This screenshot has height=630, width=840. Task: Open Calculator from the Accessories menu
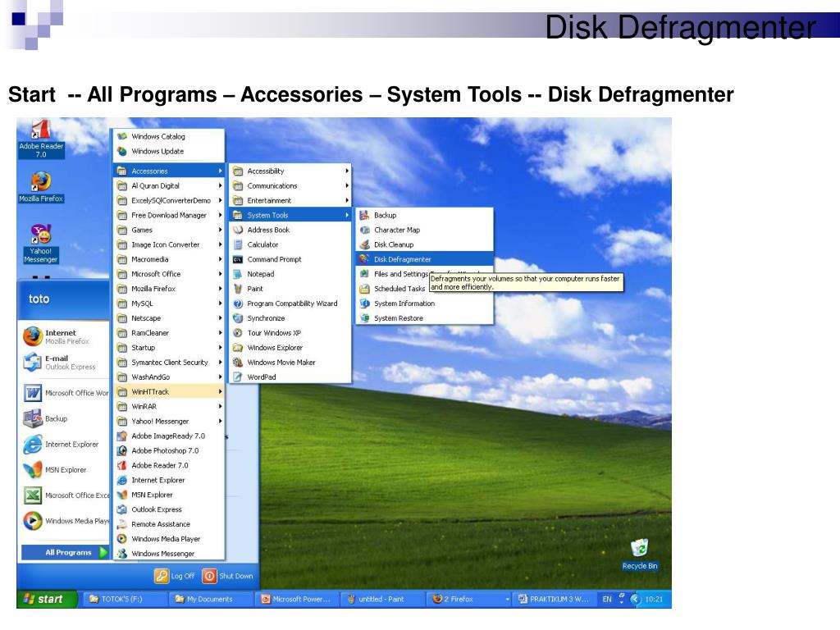click(x=290, y=244)
